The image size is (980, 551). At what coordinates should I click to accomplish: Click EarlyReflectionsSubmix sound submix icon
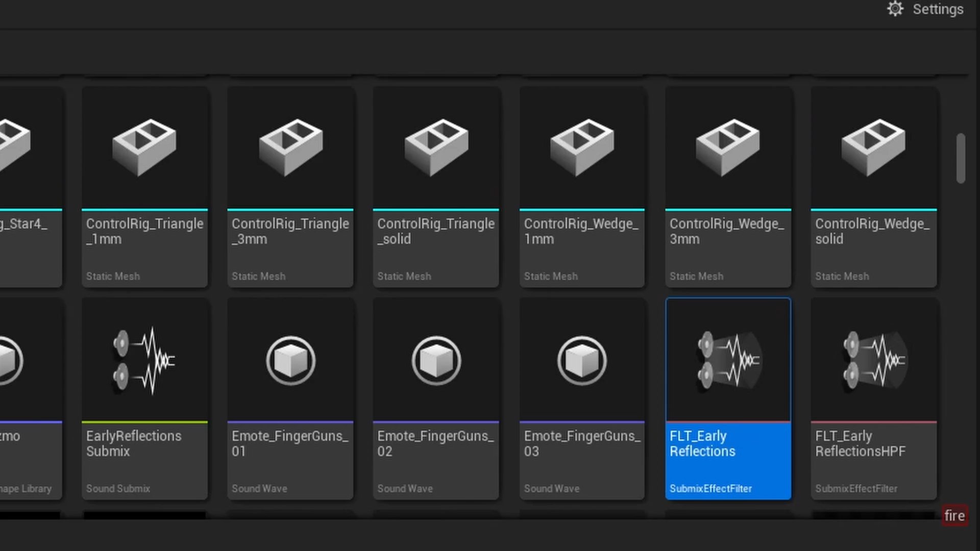coord(144,361)
